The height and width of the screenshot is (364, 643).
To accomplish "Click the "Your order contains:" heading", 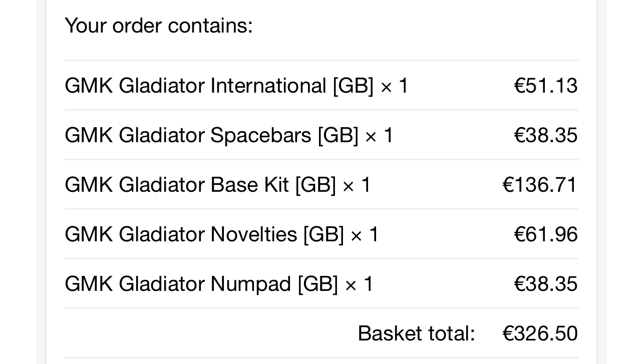I will point(159,26).
